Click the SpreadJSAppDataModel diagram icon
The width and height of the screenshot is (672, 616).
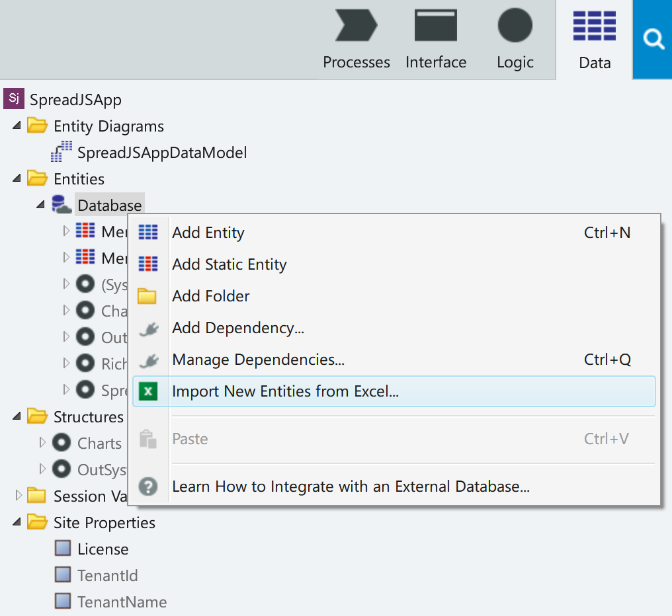62,151
